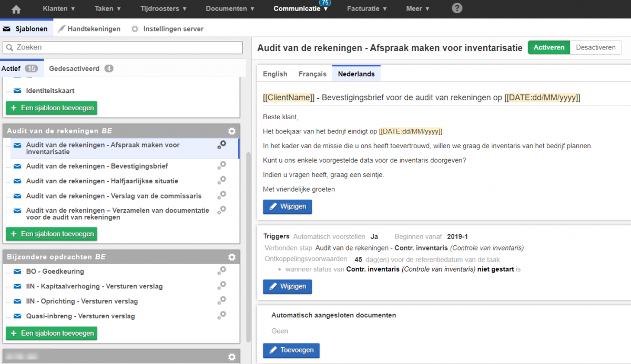Click Een sjabloon toevoegen under Identiteitskaart
Viewport: 631px width, 364px height.
[x=52, y=108]
